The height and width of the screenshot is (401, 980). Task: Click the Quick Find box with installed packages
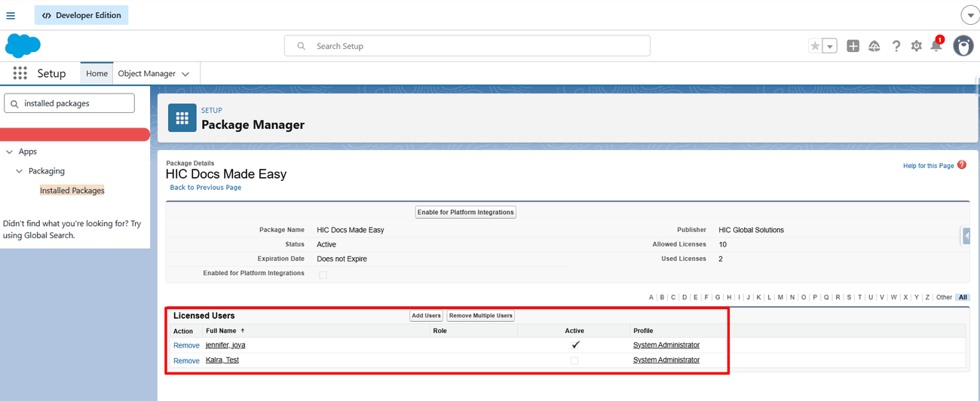pos(69,103)
